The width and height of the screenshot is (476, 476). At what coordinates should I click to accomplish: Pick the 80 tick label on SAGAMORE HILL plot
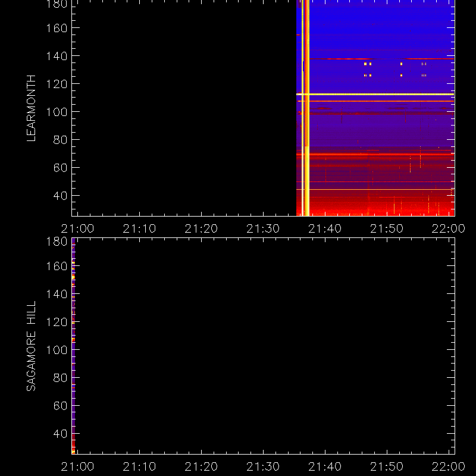pos(60,378)
